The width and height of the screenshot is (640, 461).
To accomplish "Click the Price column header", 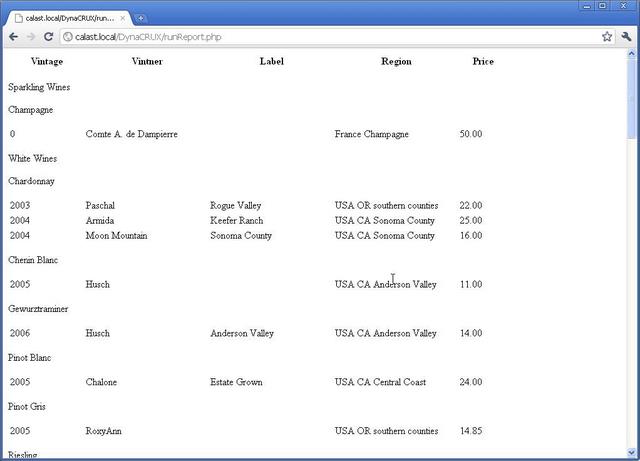I will pos(483,61).
